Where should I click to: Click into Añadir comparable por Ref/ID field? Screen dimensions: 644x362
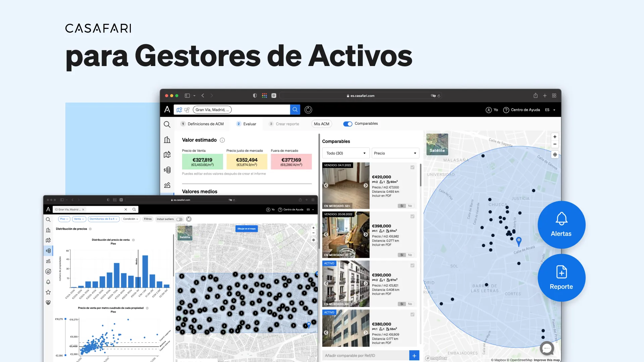(366, 356)
